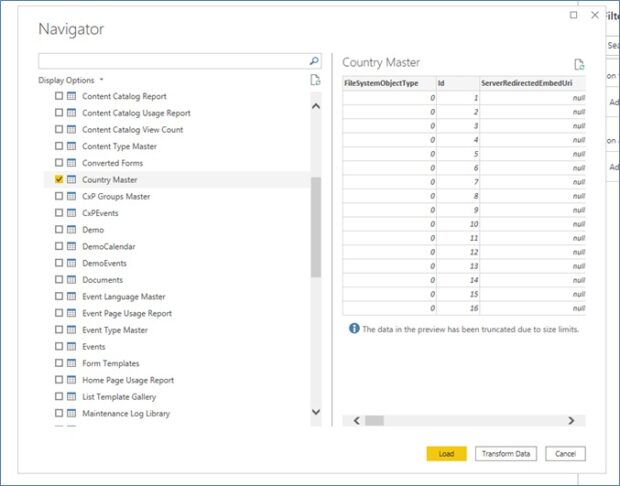Select the ServerRedirectedEmbedUri column header

coord(532,83)
